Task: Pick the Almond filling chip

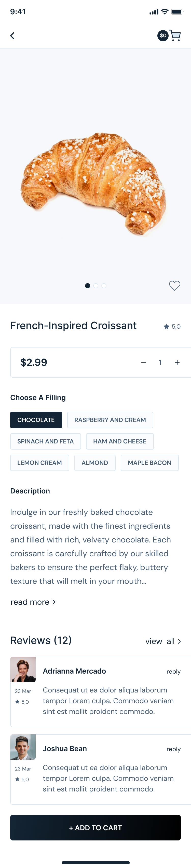Action: 94,463
